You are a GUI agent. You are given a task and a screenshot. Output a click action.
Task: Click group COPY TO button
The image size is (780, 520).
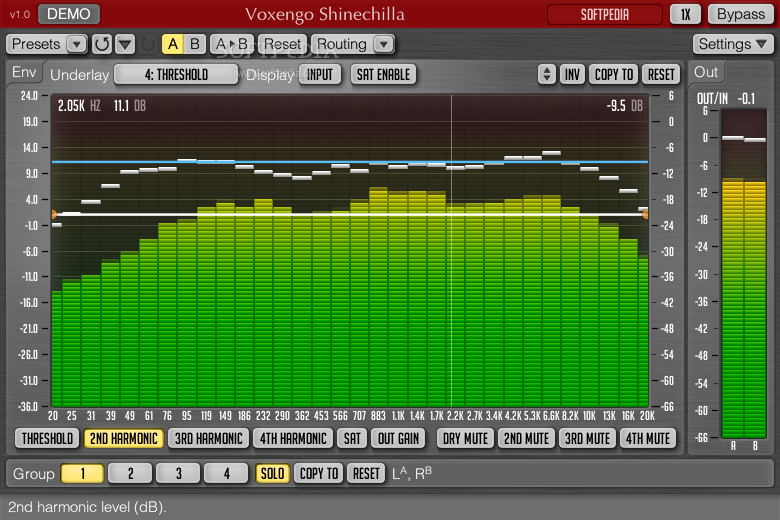click(x=319, y=473)
